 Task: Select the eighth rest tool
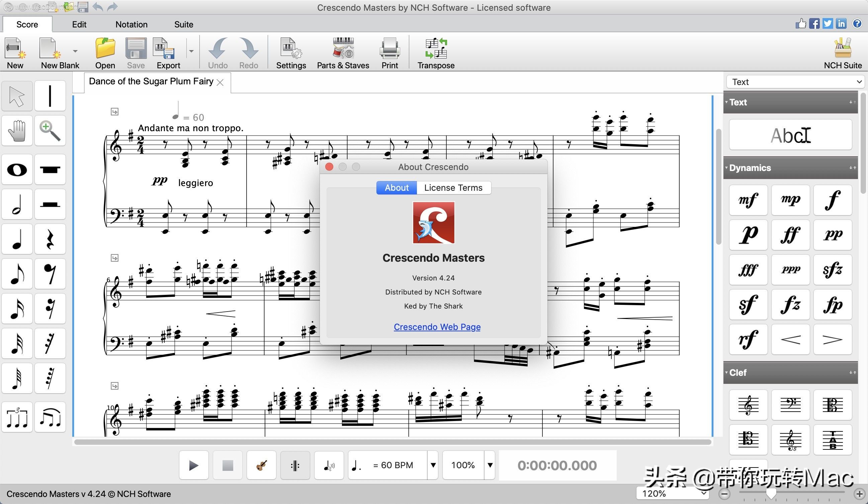tap(50, 274)
